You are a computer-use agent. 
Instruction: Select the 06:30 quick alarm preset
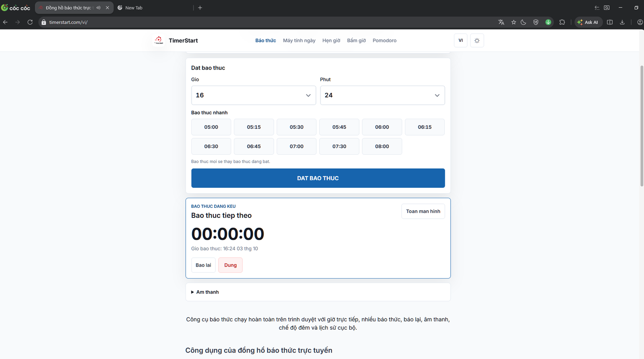(x=211, y=146)
